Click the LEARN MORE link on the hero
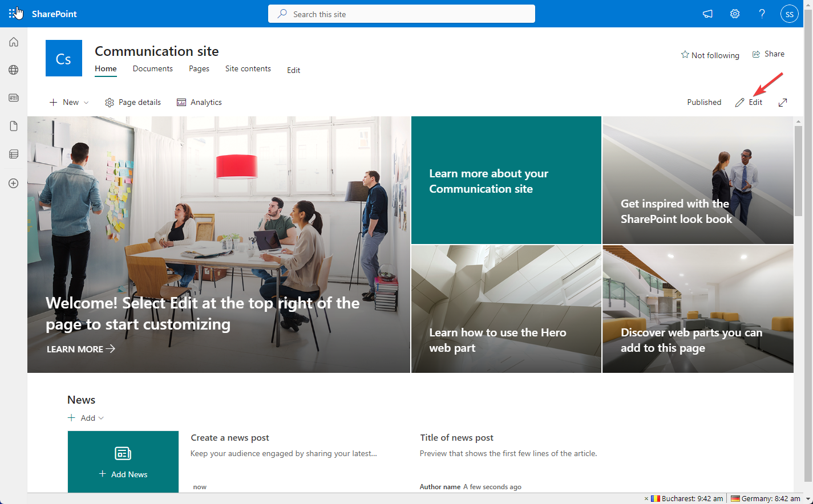The width and height of the screenshot is (813, 504). (81, 349)
